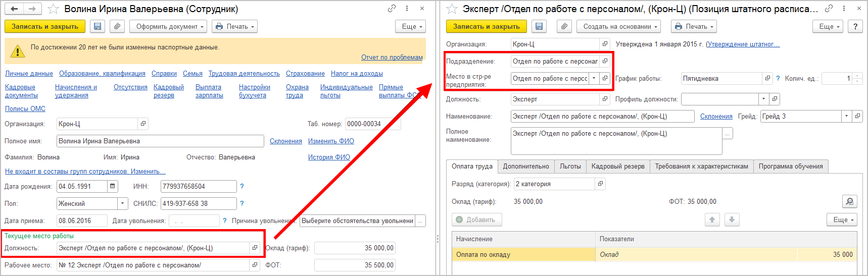Copy link icon in employee window header
Screen dimensions: 868x276
(392, 9)
